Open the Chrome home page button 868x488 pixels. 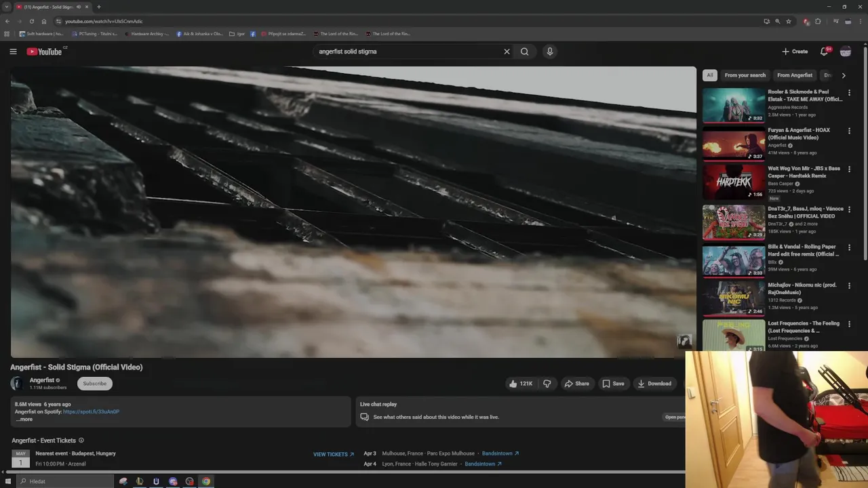tap(44, 21)
